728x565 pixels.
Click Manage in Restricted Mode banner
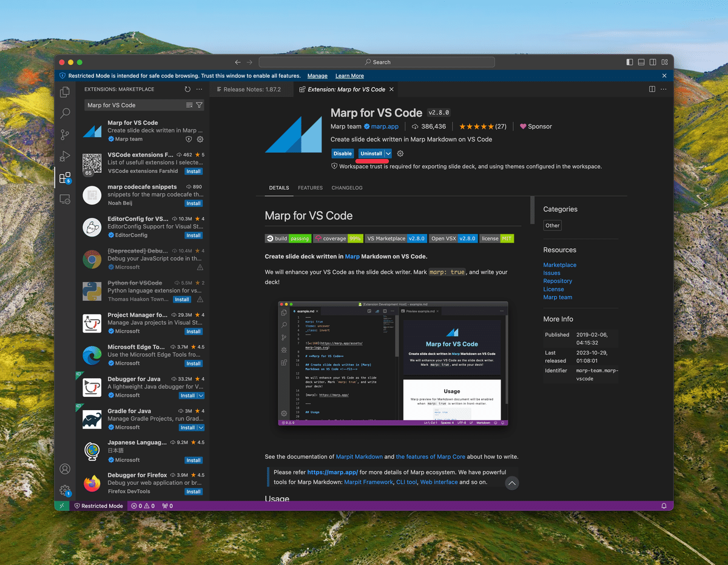317,76
